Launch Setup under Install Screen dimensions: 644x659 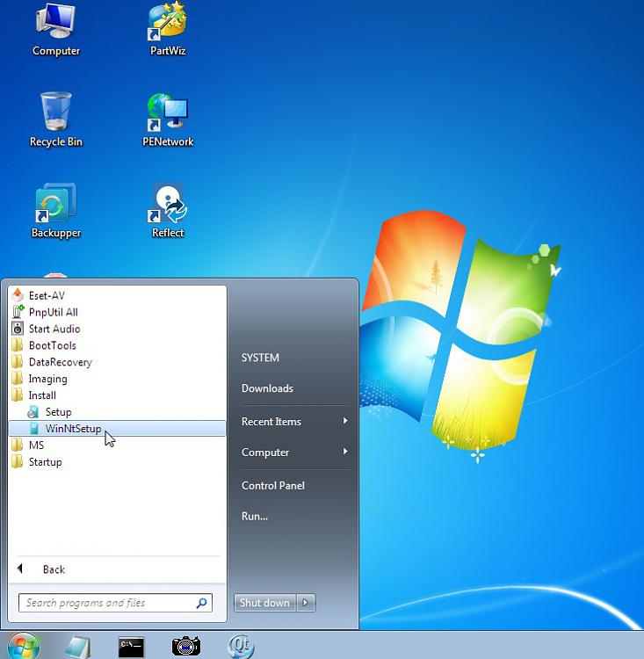(x=117, y=412)
